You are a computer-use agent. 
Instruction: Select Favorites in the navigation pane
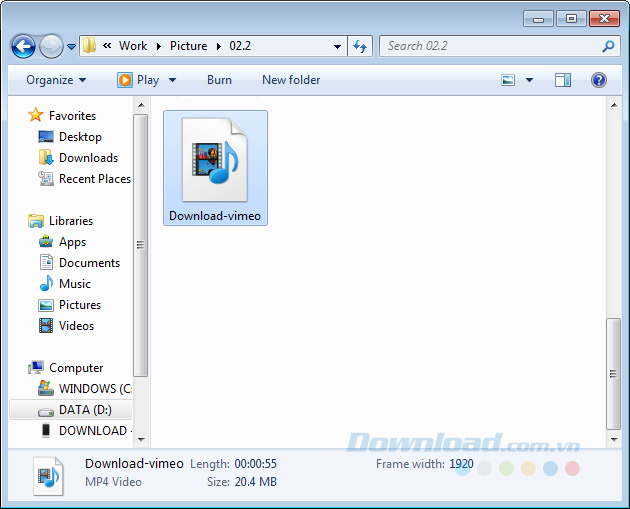pos(72,116)
